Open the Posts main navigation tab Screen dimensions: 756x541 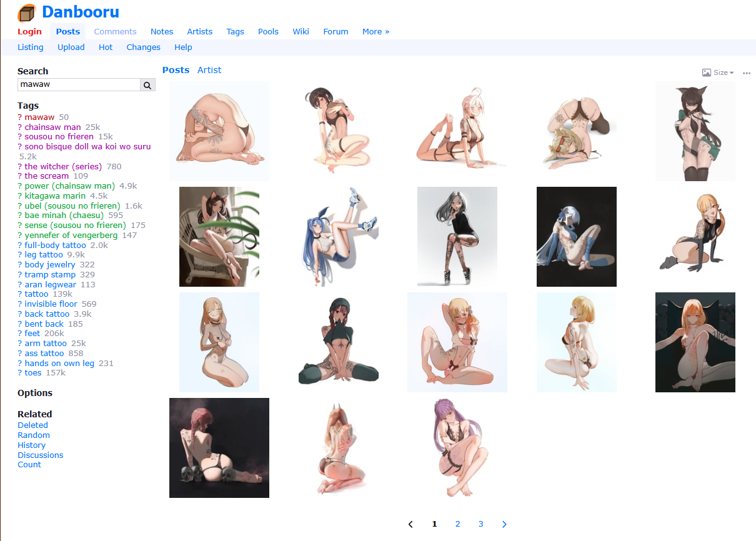[x=68, y=32]
